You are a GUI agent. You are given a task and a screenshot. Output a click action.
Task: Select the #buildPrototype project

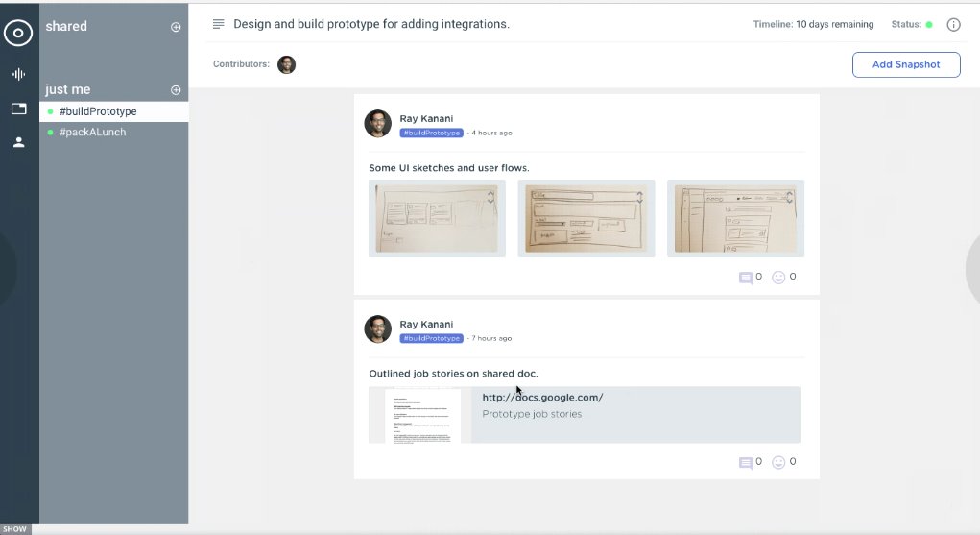(114, 111)
